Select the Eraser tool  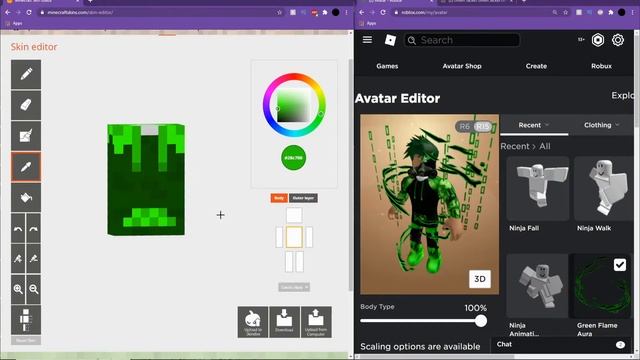click(x=26, y=105)
